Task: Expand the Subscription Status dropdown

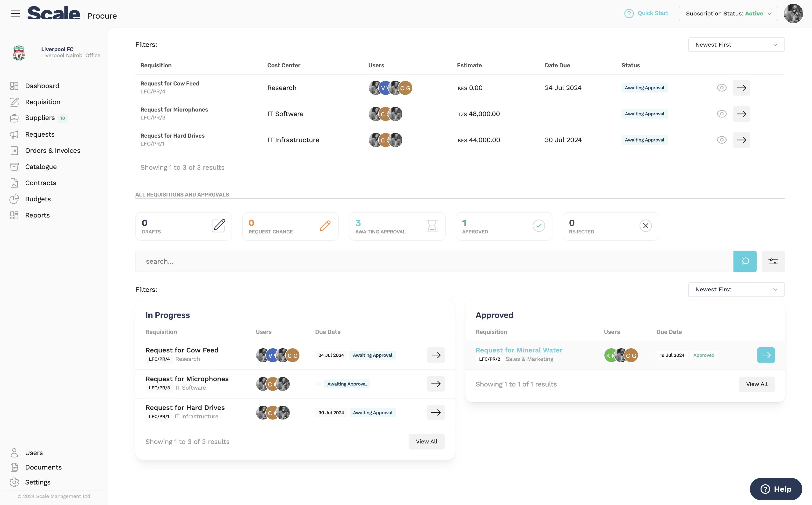Action: pyautogui.click(x=728, y=13)
